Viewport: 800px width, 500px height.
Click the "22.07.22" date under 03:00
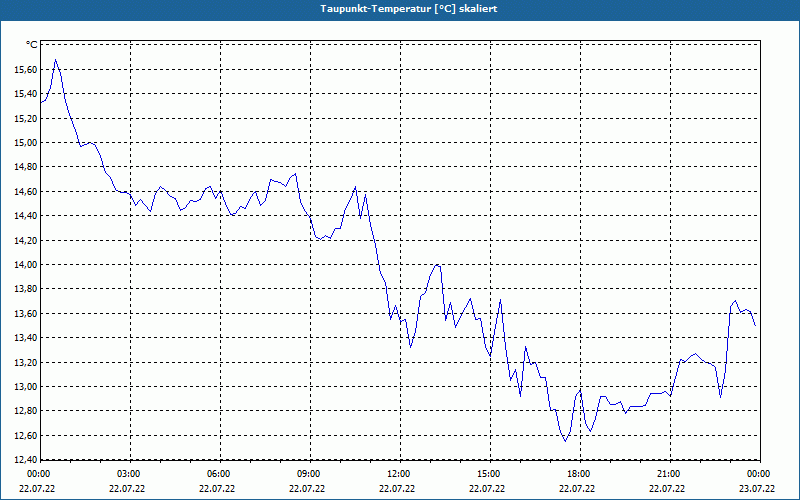click(127, 489)
